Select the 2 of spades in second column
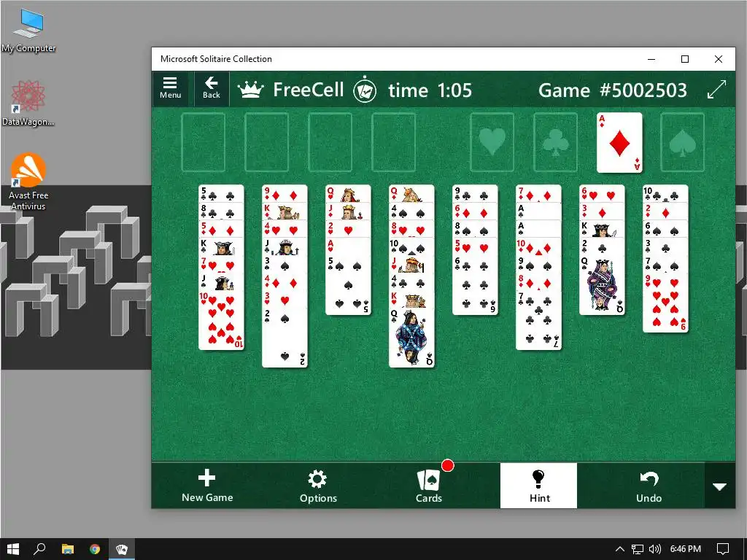The image size is (747, 560). click(x=285, y=338)
